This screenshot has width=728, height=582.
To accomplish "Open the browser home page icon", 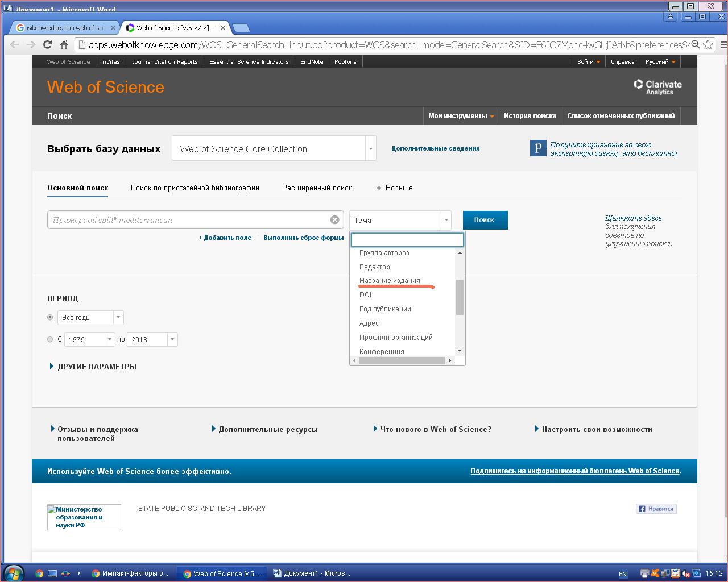I will 64,45.
